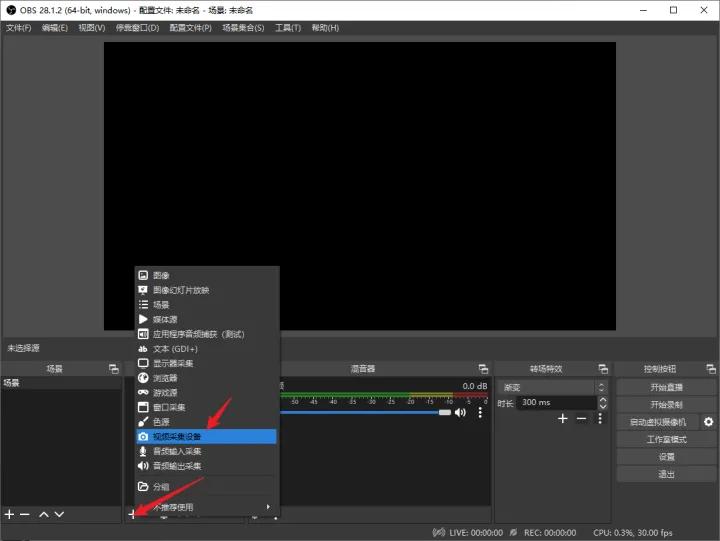Float the 混音器 dock panel
Image resolution: width=720 pixels, height=541 pixels.
(483, 369)
